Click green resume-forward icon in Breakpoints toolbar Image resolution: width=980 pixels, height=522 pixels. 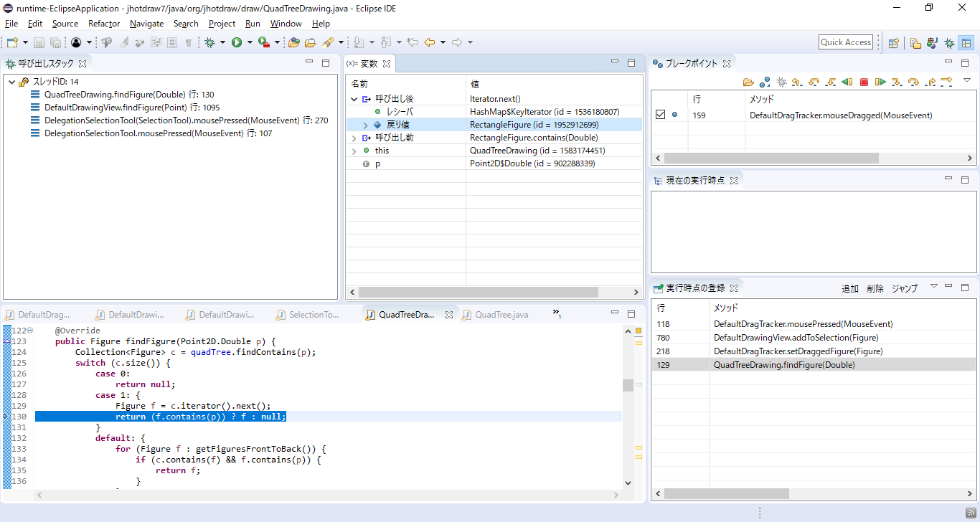pos(880,82)
